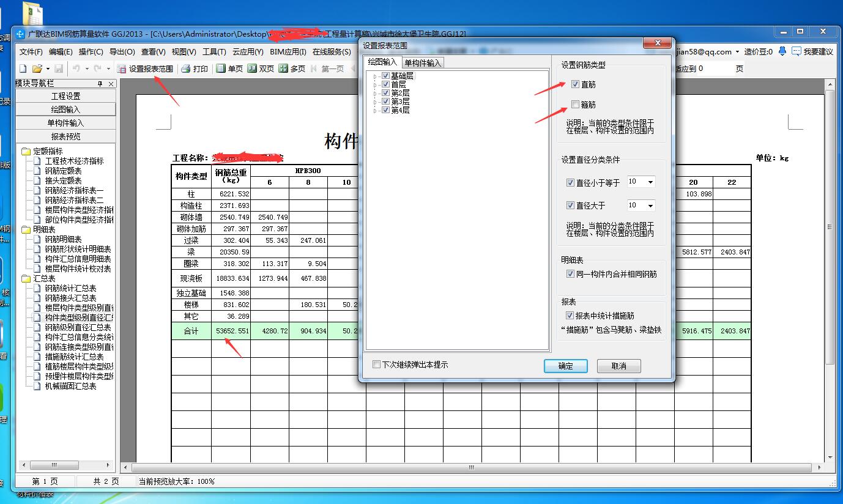
Task: Toggle 直径大于 checkbox
Action: click(571, 206)
